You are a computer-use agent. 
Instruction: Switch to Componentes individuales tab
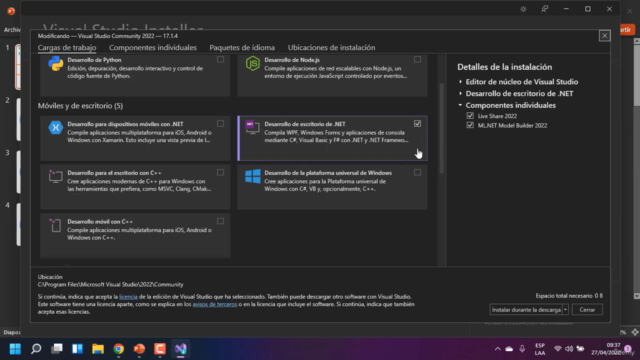point(153,48)
